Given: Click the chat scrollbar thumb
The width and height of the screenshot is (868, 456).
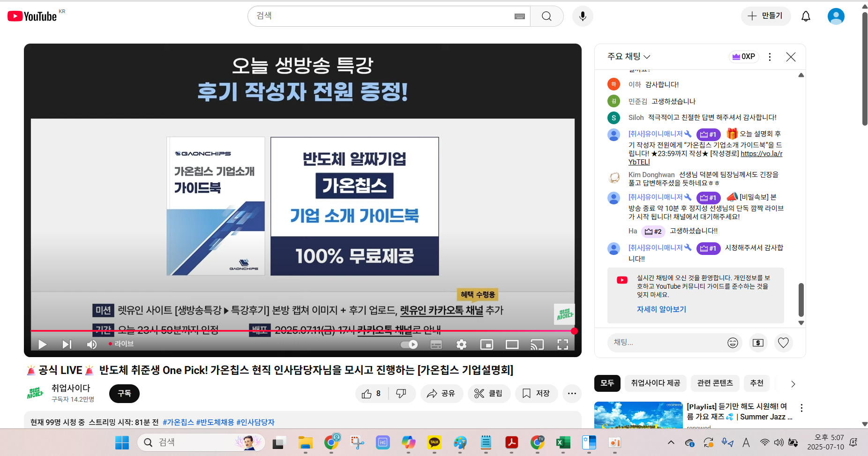Looking at the screenshot, I should click(x=801, y=299).
